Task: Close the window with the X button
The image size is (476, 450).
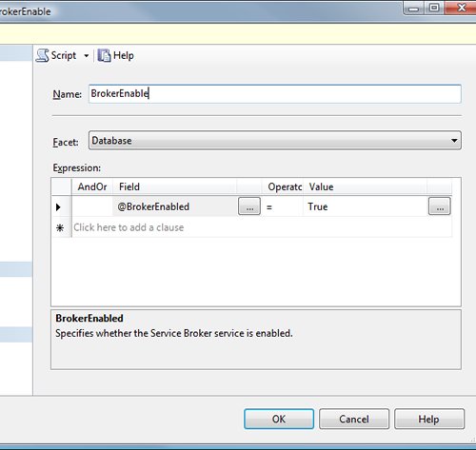Action: (462, 8)
